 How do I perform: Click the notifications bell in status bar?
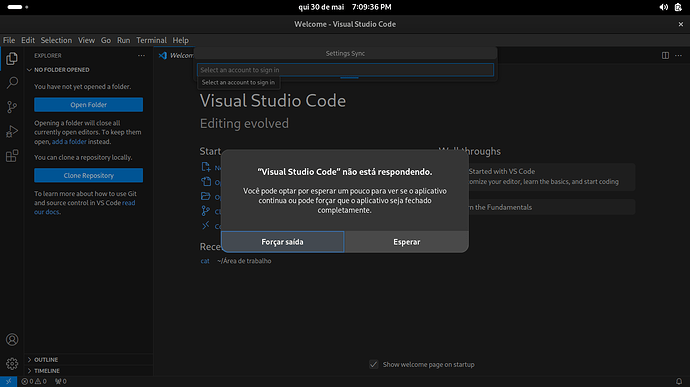click(x=679, y=381)
